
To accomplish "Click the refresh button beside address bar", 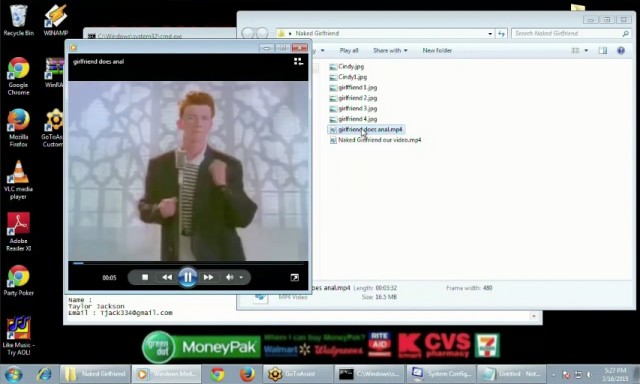I will 501,33.
